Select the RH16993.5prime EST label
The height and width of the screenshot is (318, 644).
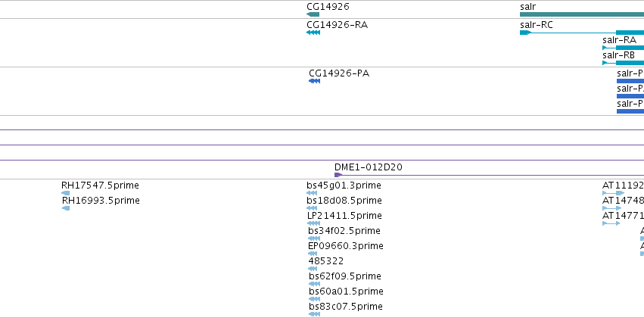101,201
